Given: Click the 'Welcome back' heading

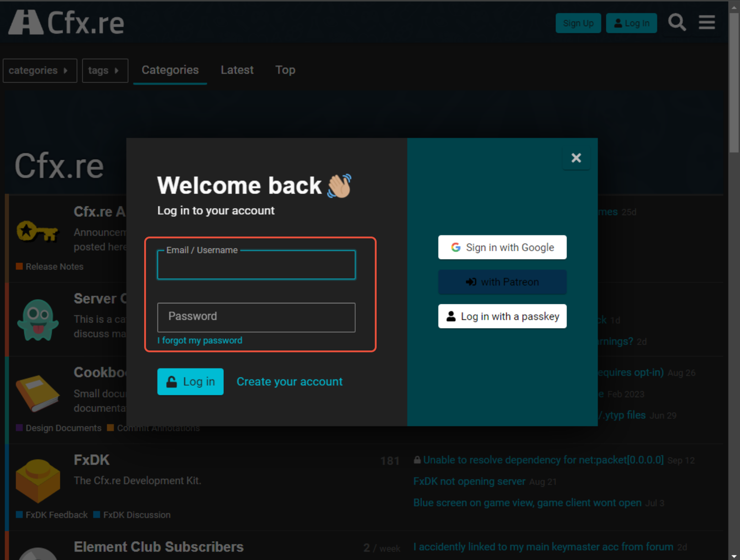Looking at the screenshot, I should point(239,186).
